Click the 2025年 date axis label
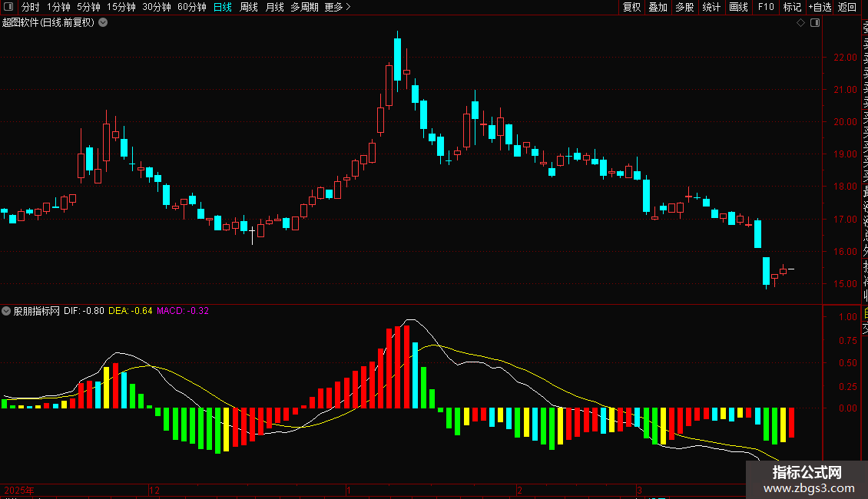Screen dimensions: 868x499 coord(19,490)
